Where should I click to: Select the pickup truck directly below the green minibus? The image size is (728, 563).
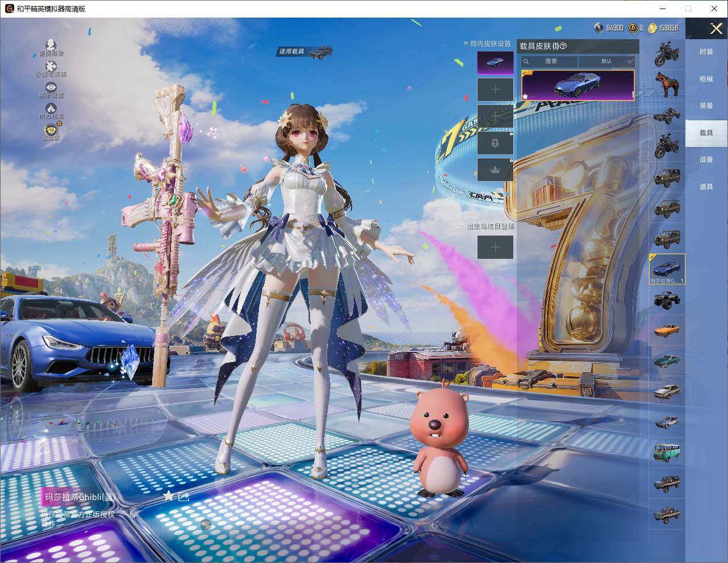click(x=667, y=483)
